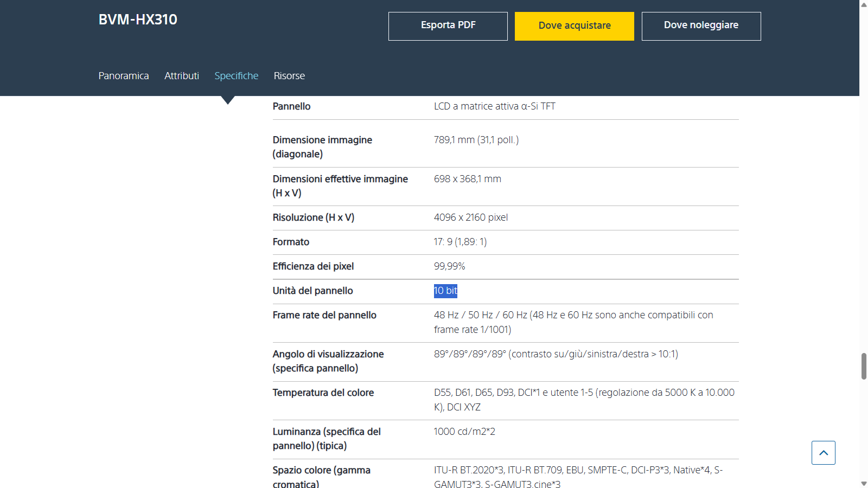
Task: Click the scrollbar down arrow
Action: pos(864,483)
